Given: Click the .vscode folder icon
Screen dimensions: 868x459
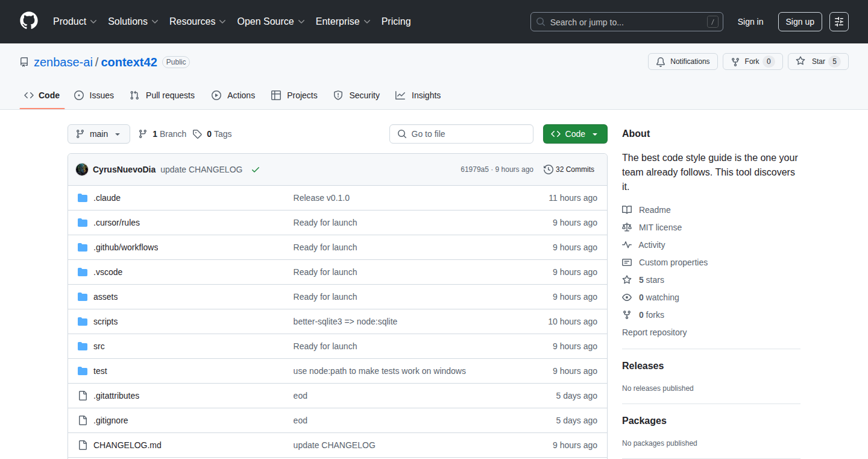Looking at the screenshot, I should 83,272.
